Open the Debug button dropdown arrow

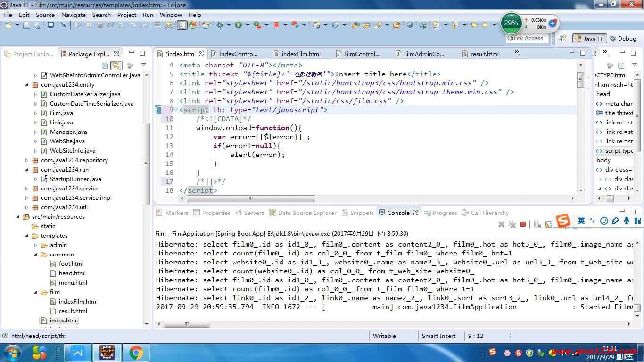[x=229, y=25]
